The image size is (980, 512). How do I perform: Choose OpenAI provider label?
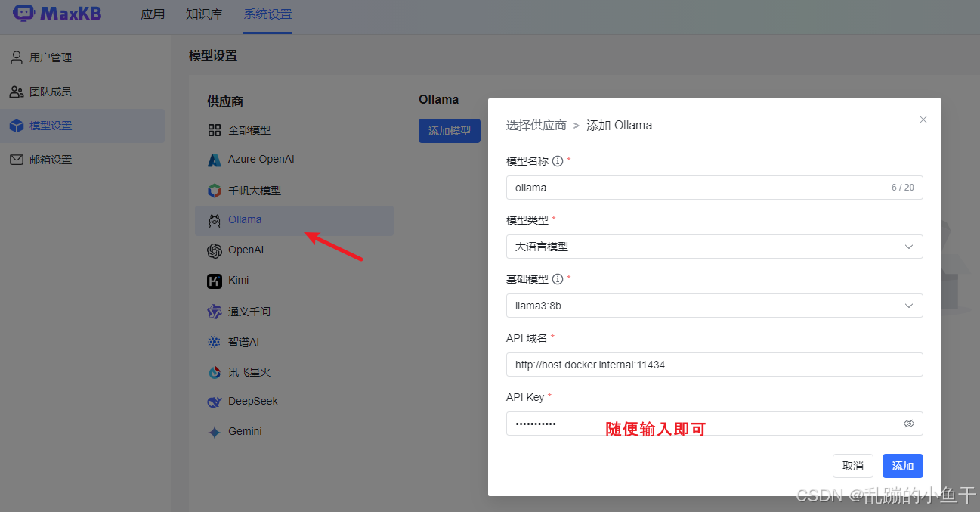246,250
